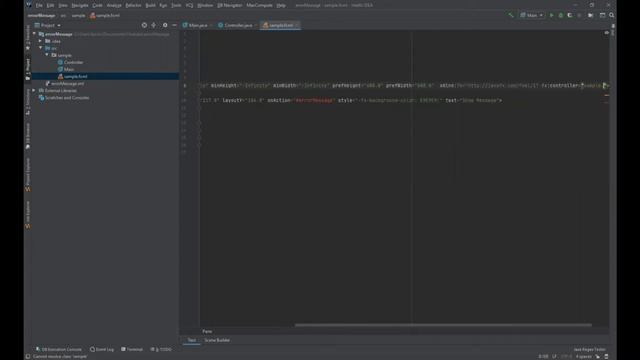Viewport: 640px width, 360px height.
Task: Click tool windows toggle icon in status bar corner
Action: tap(28, 356)
